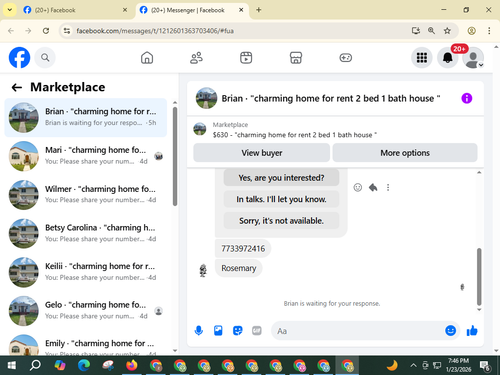The image size is (500, 375).
Task: Open the account profile picture menu
Action: (473, 58)
